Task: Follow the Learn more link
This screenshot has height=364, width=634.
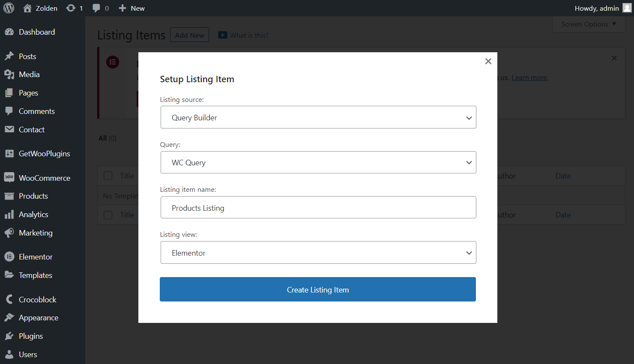Action: [x=530, y=78]
